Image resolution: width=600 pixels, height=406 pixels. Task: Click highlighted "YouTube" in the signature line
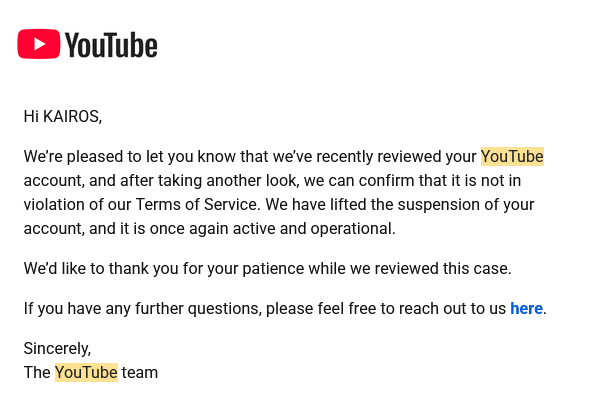pos(86,372)
